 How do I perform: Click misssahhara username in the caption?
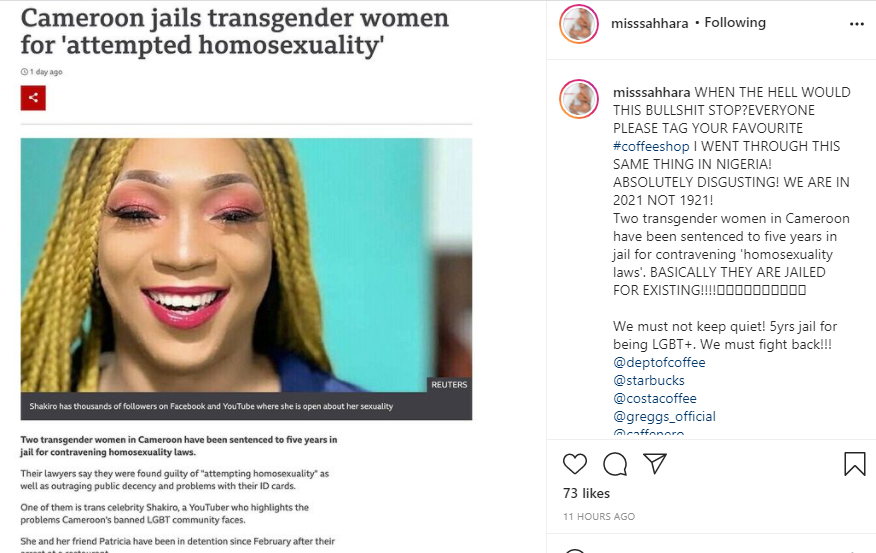tap(651, 92)
